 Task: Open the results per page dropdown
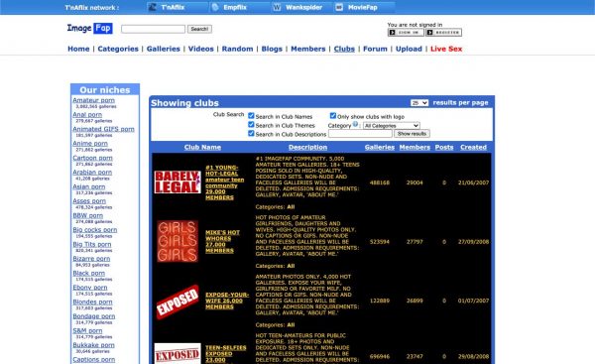(x=419, y=103)
